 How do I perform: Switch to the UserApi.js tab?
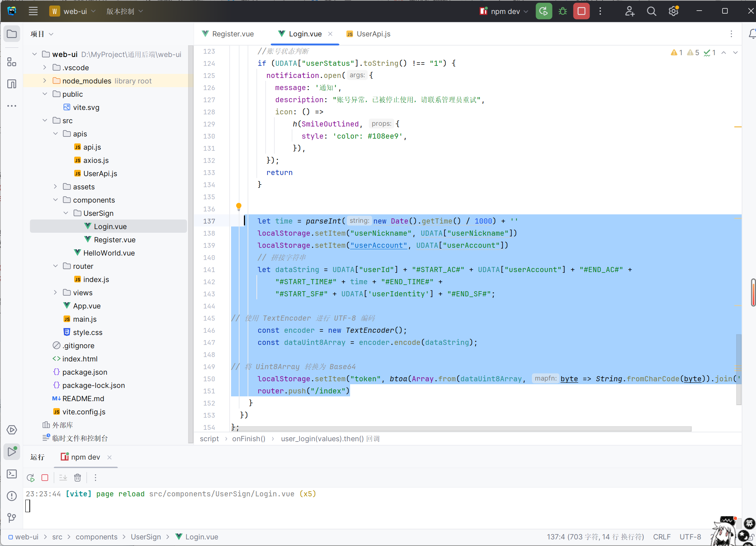coord(368,34)
